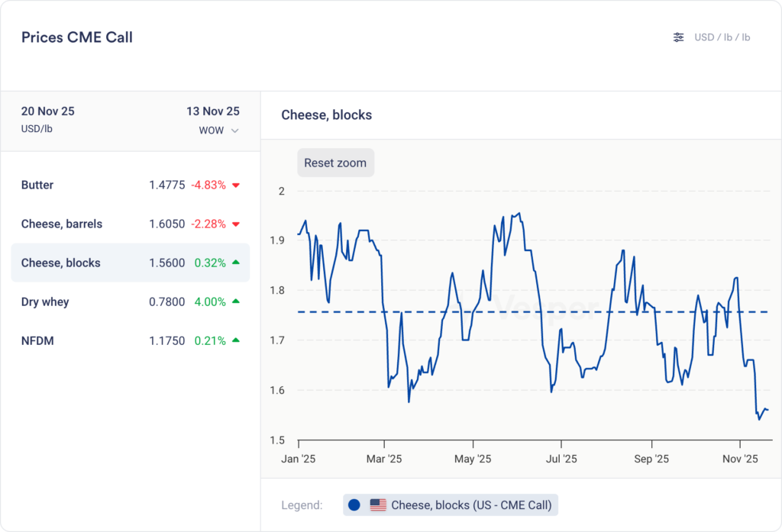Click the dashed average line on the chart

pyautogui.click(x=428, y=311)
